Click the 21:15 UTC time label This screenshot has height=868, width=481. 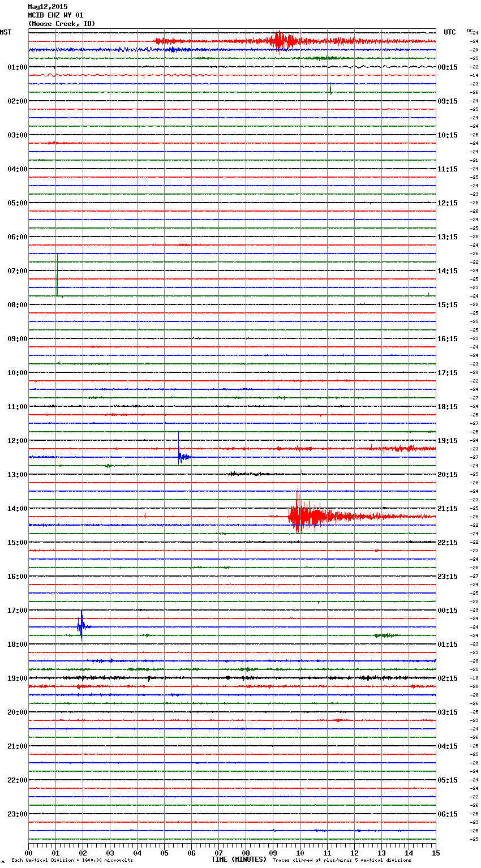pos(448,509)
